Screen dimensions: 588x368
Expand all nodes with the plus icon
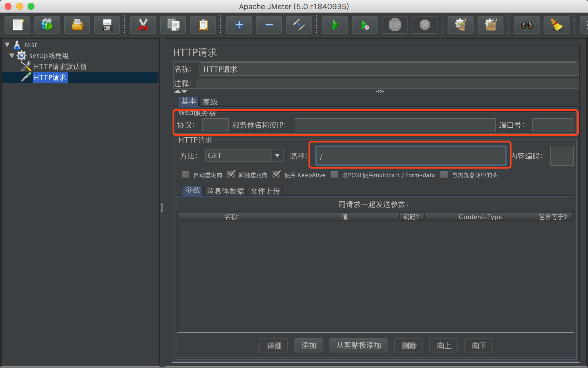[239, 25]
